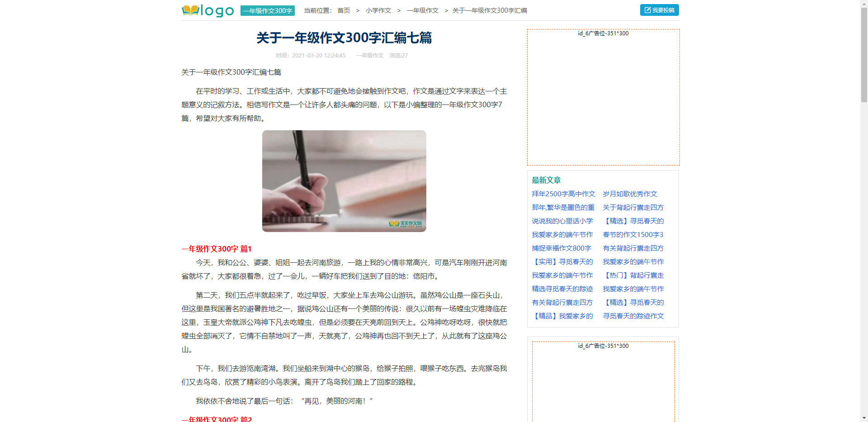Click the scrollbar up arrow
The height and width of the screenshot is (422, 868).
(x=864, y=3)
